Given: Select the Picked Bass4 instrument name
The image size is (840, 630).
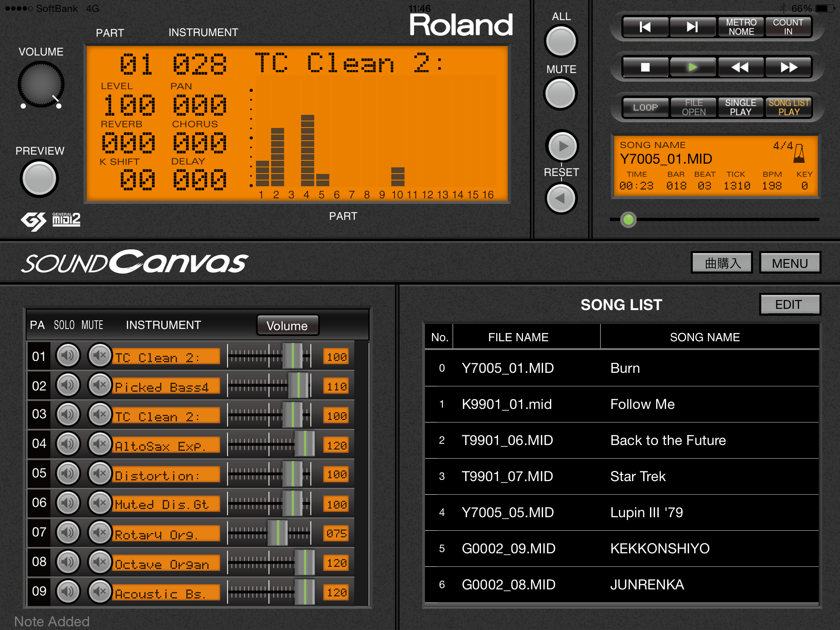Looking at the screenshot, I should tap(166, 386).
